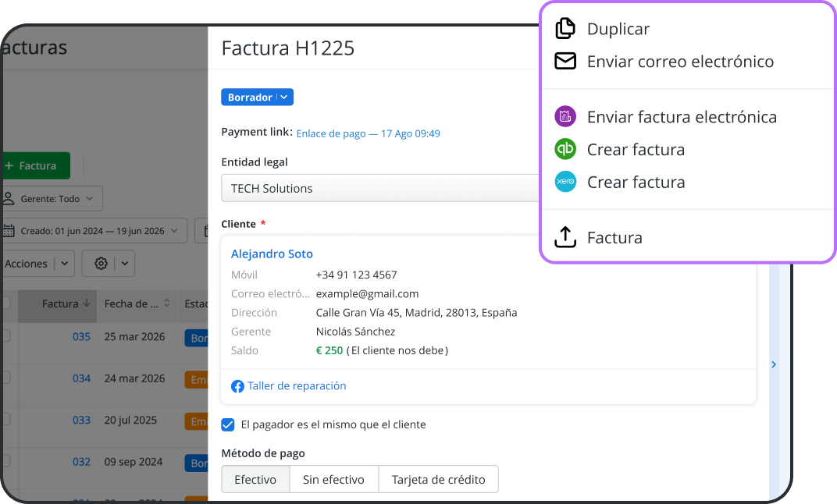
Task: Click the email example@gmail.com
Action: click(x=367, y=293)
